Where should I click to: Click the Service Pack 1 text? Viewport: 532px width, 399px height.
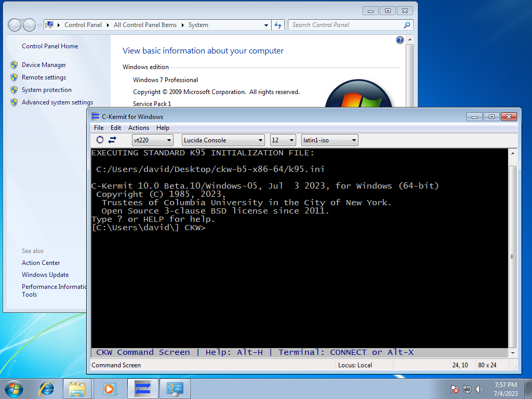point(152,103)
